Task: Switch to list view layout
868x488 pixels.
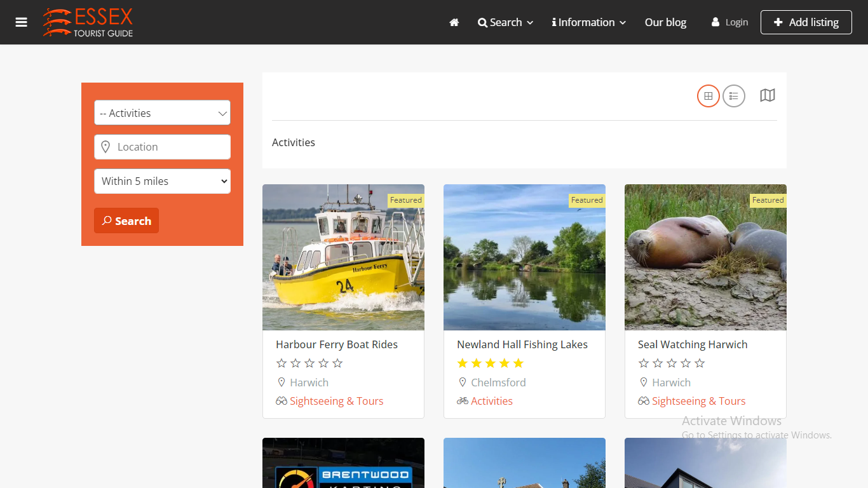Action: (733, 96)
